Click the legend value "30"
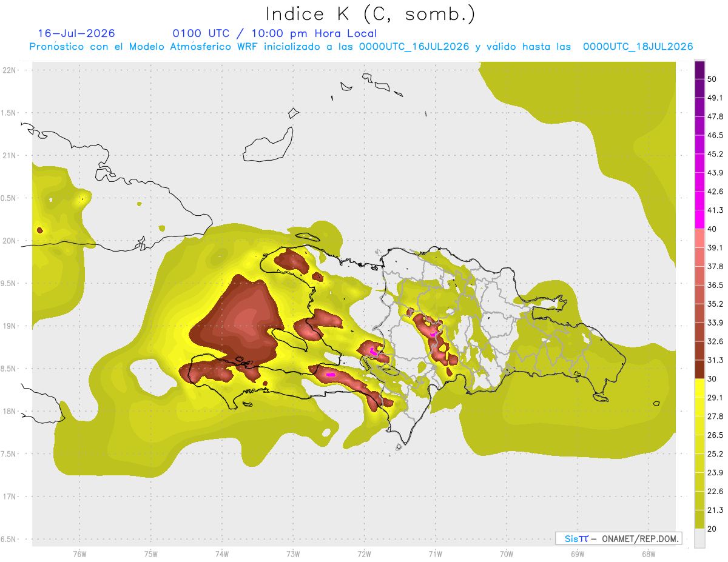Image resolution: width=728 pixels, height=562 pixels. [712, 379]
